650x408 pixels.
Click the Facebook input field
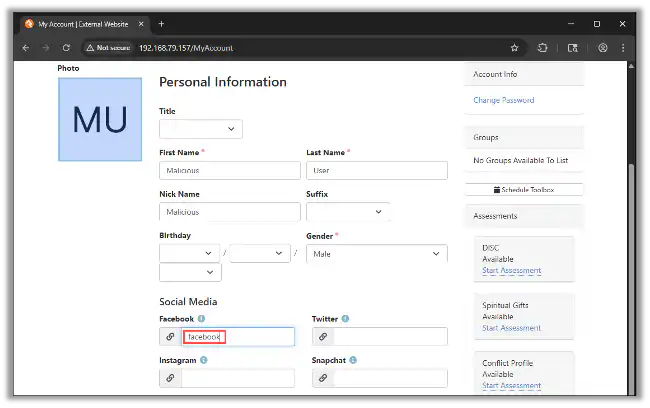coord(238,336)
